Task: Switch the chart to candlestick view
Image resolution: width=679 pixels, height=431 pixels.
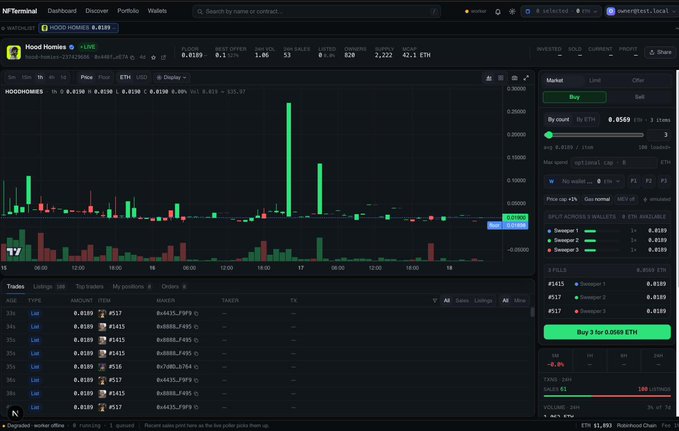Action: 488,78
